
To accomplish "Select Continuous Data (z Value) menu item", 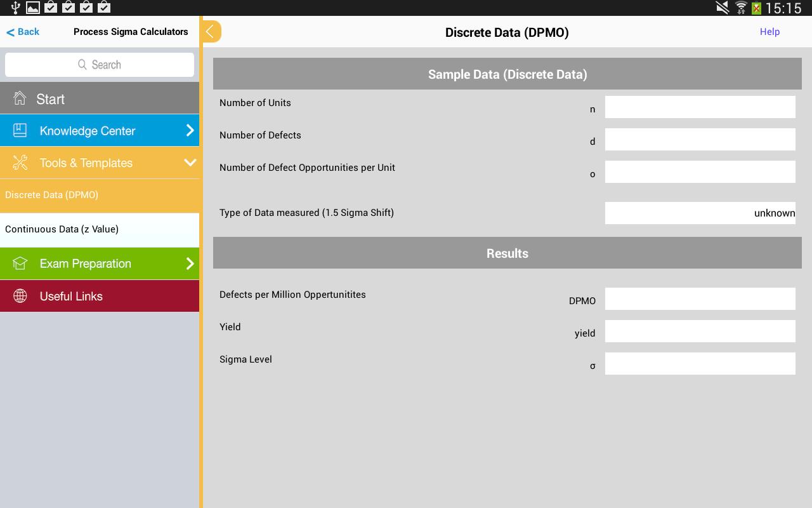I will 62,229.
